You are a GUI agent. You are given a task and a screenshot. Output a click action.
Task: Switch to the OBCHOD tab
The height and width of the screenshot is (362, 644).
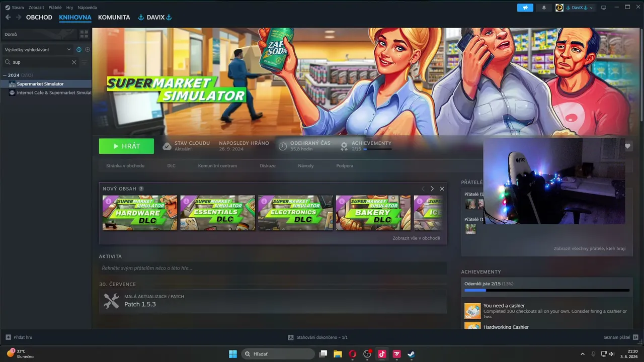[x=39, y=17]
